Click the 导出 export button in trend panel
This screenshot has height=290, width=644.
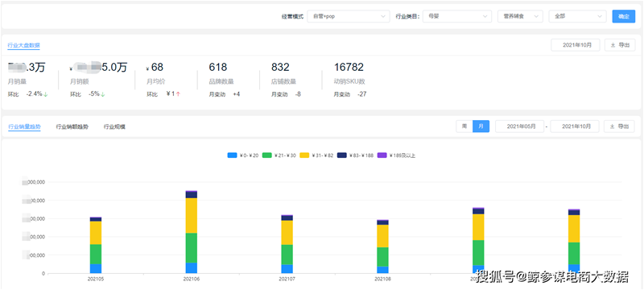[619, 126]
